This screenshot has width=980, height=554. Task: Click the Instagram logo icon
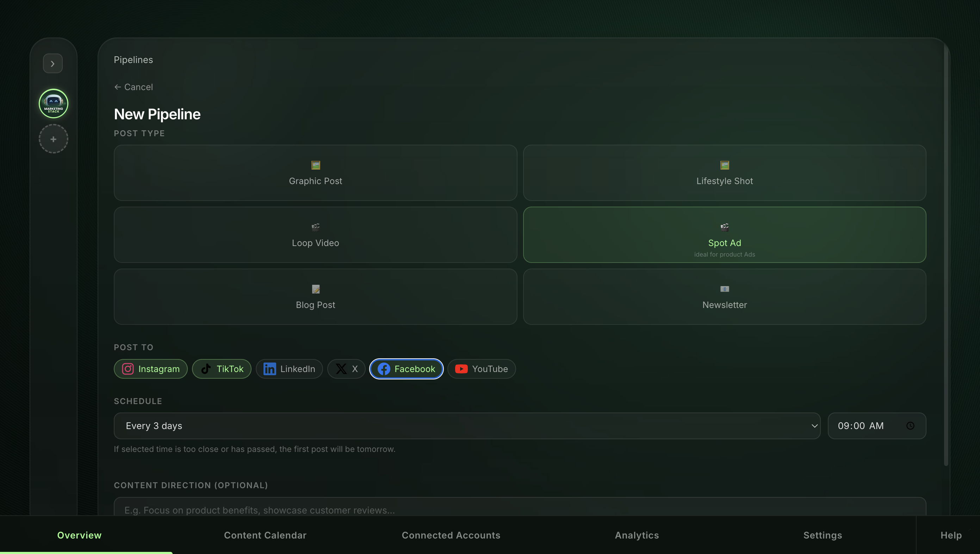click(x=128, y=369)
